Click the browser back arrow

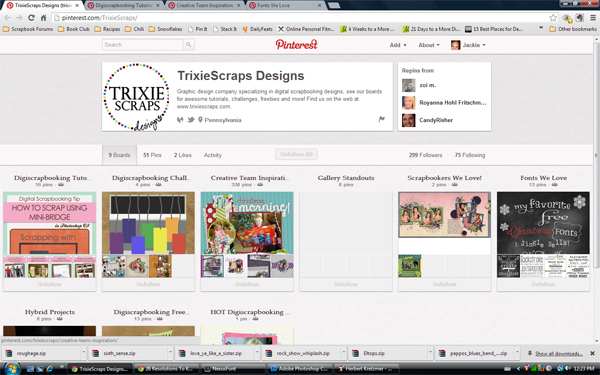click(x=7, y=18)
